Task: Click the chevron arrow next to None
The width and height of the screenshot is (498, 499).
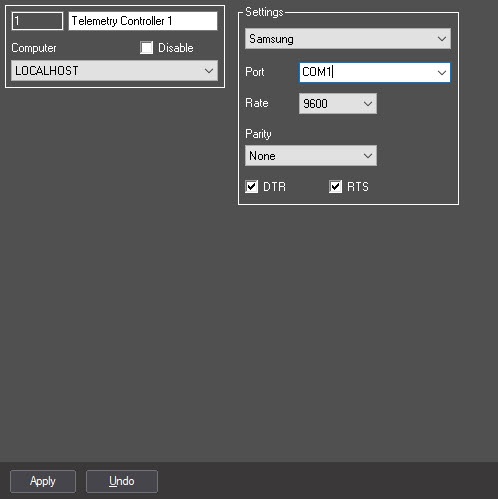Action: point(368,156)
